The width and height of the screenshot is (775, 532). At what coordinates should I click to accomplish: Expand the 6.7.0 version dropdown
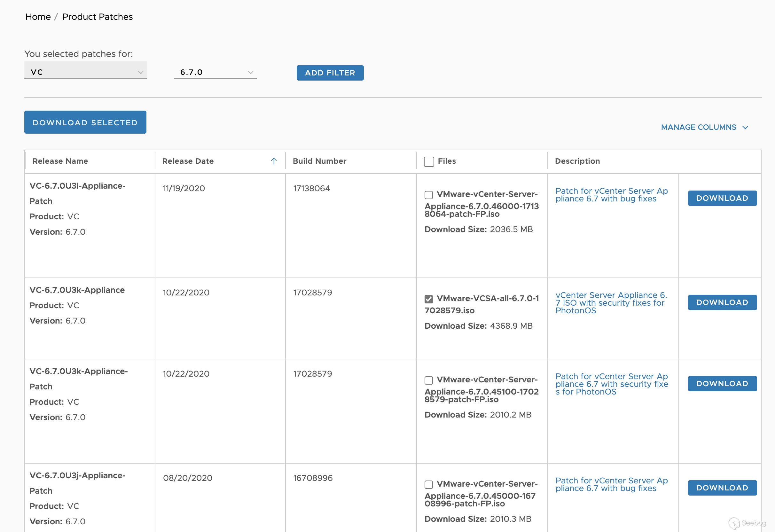215,72
